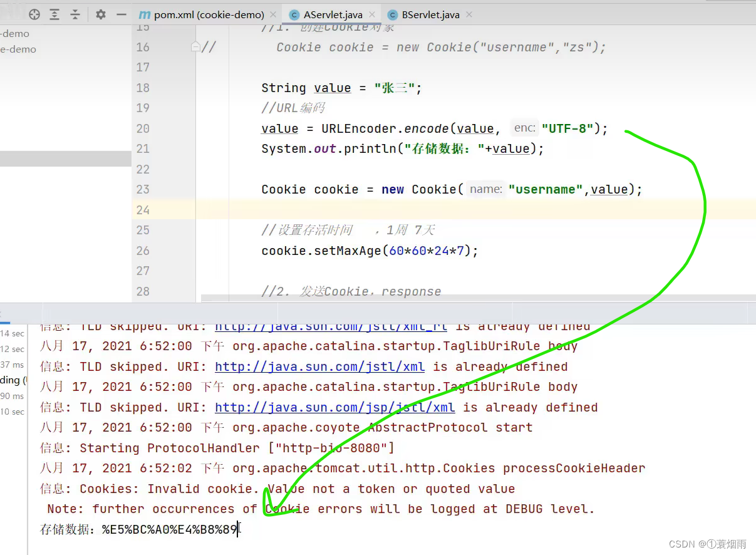Click the 'name:' parameter hint on line 23
Image resolution: width=756 pixels, height=555 pixels.
(x=485, y=189)
